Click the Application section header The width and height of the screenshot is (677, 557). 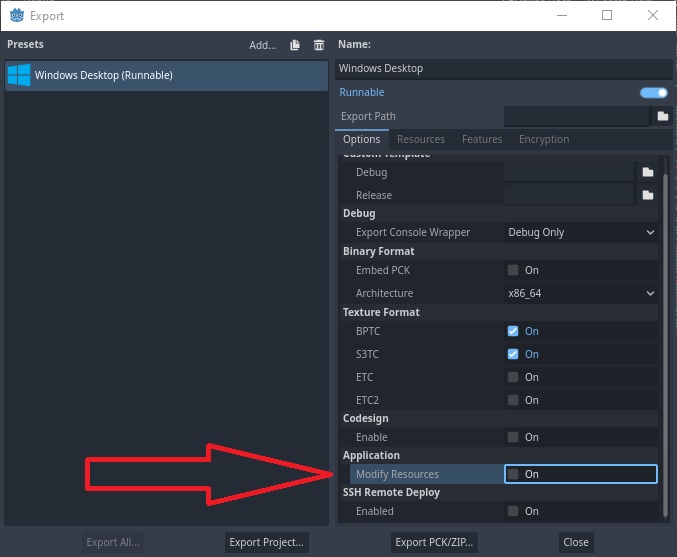371,456
